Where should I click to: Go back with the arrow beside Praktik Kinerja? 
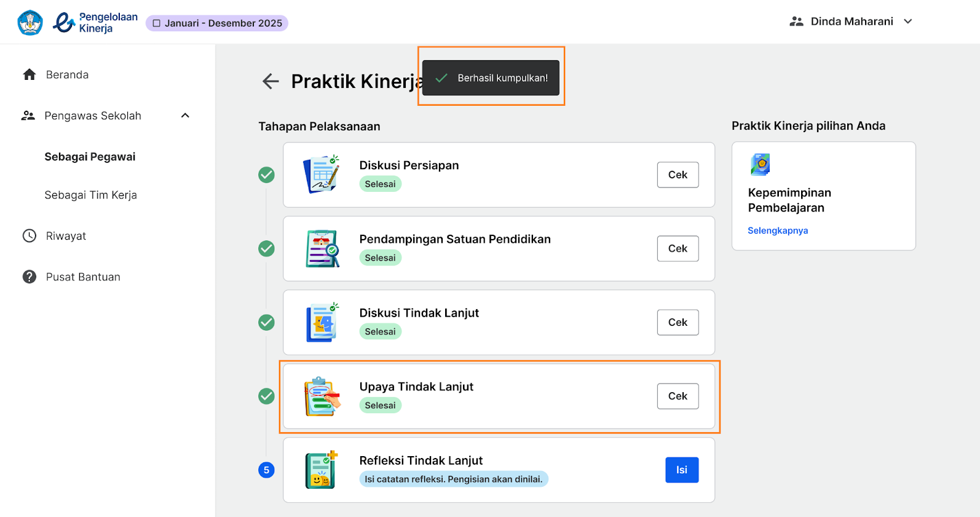point(271,81)
